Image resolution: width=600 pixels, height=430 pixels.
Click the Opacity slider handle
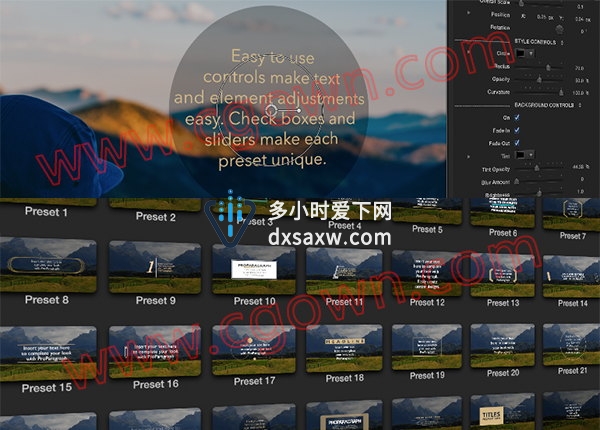540,80
